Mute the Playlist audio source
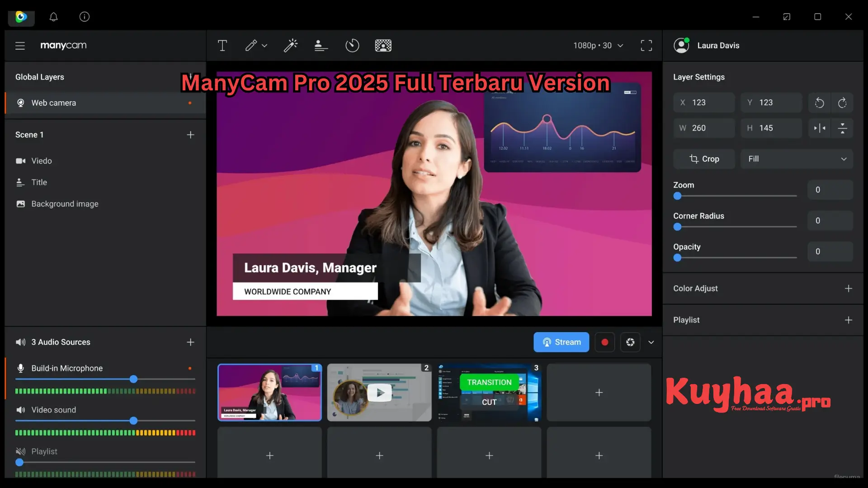Image resolution: width=868 pixels, height=488 pixels. [20, 451]
